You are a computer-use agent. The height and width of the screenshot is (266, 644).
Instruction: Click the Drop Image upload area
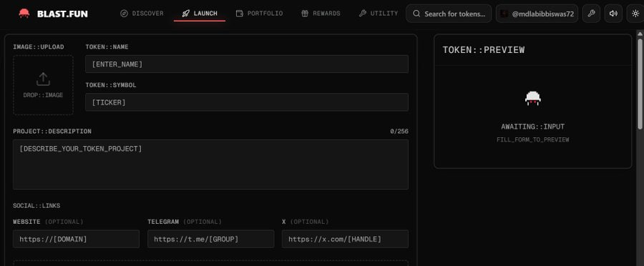pyautogui.click(x=43, y=85)
